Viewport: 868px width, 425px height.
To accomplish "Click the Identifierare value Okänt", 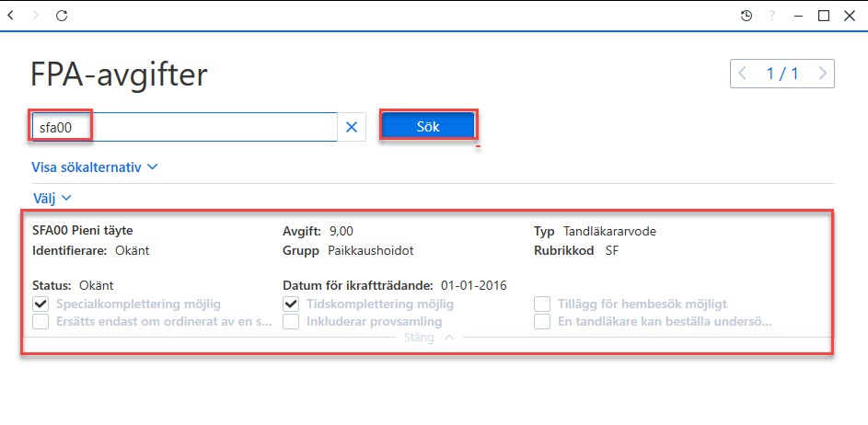I will 133,251.
